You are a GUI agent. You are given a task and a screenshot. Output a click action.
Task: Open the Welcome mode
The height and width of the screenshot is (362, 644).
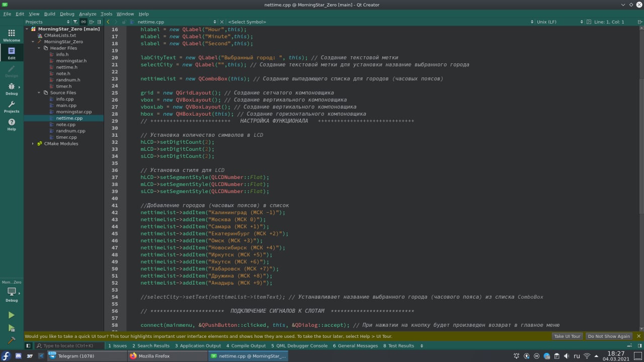[x=11, y=35]
